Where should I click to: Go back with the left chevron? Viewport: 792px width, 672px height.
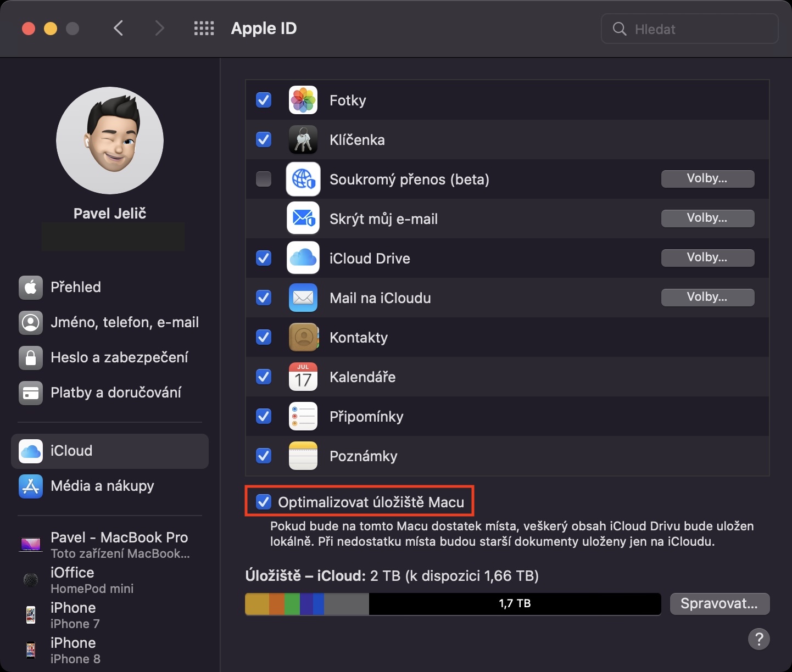[119, 29]
